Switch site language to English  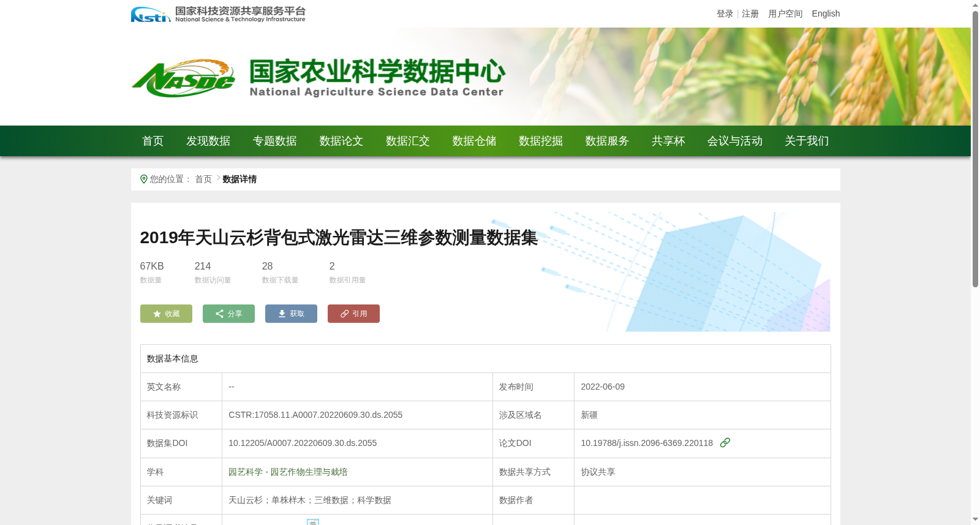point(826,13)
